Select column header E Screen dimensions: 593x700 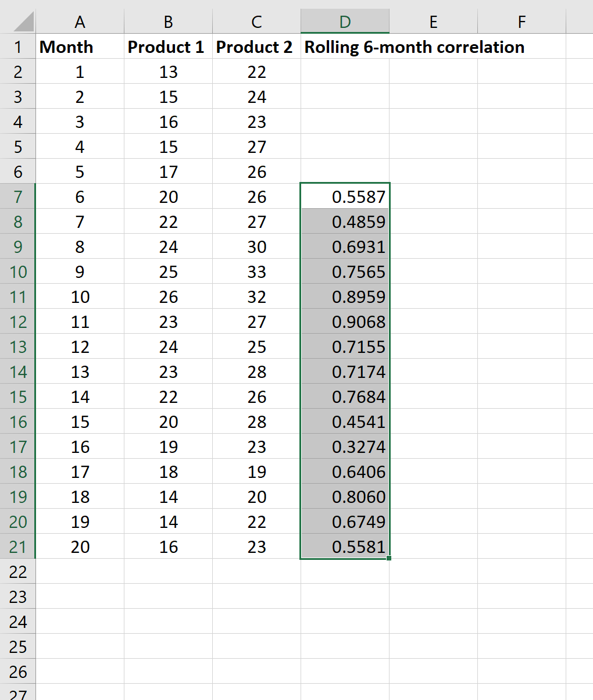click(x=433, y=22)
